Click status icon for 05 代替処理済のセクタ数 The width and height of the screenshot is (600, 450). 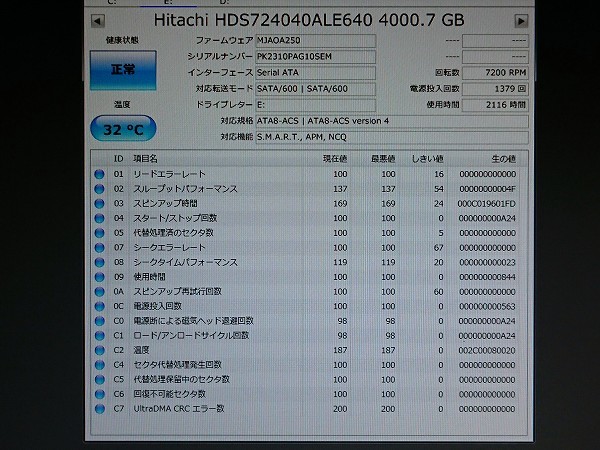[99, 233]
